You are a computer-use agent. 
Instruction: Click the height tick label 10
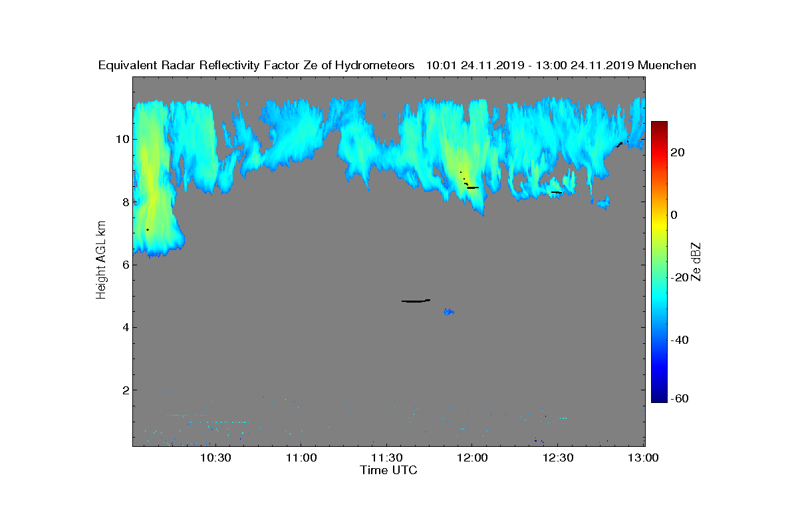(x=122, y=139)
